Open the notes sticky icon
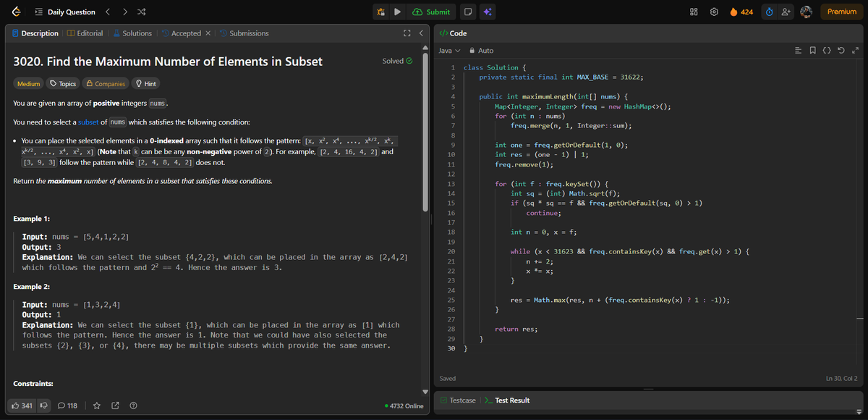The width and height of the screenshot is (868, 420). click(468, 12)
